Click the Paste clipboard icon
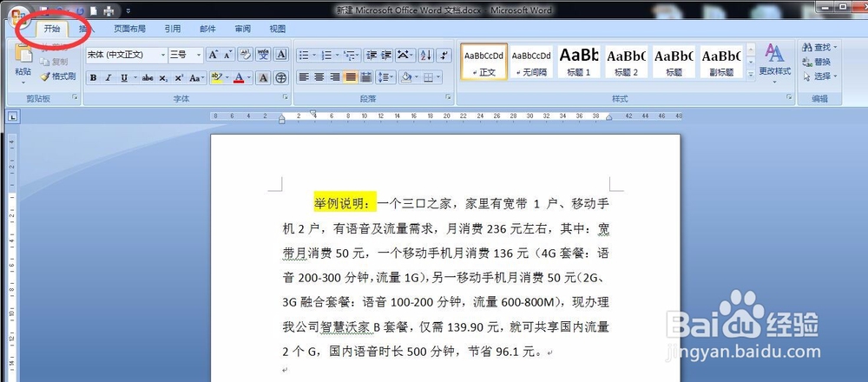The image size is (868, 382). coord(23,53)
